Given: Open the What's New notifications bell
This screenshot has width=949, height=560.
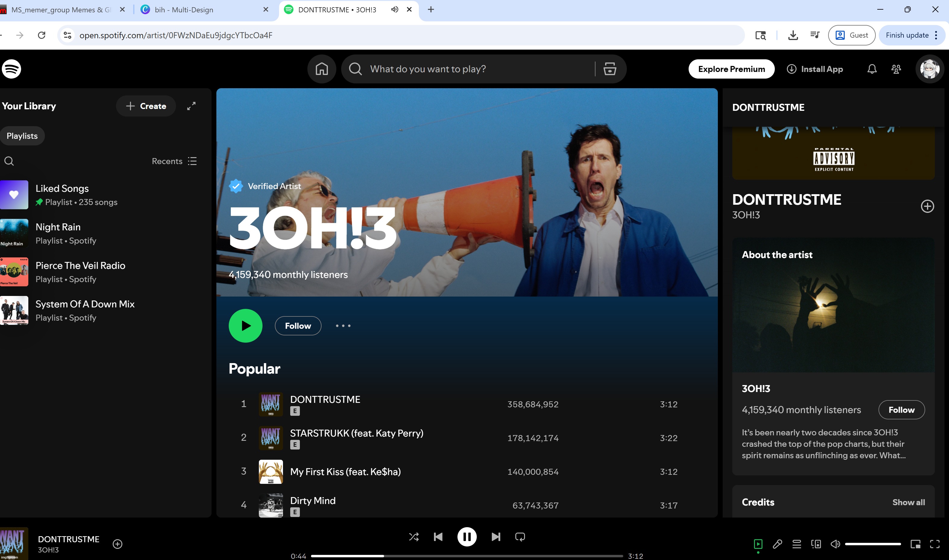Looking at the screenshot, I should point(872,69).
